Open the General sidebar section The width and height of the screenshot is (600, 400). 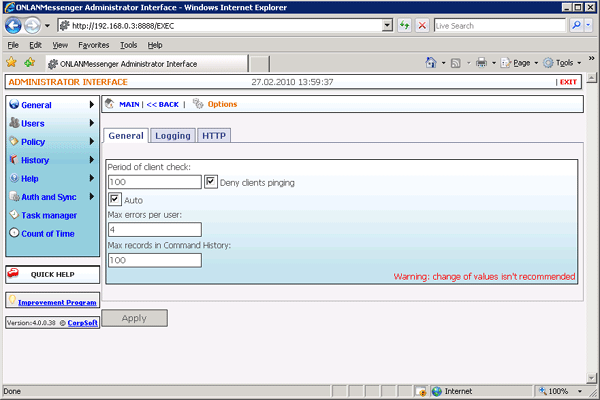tap(36, 105)
